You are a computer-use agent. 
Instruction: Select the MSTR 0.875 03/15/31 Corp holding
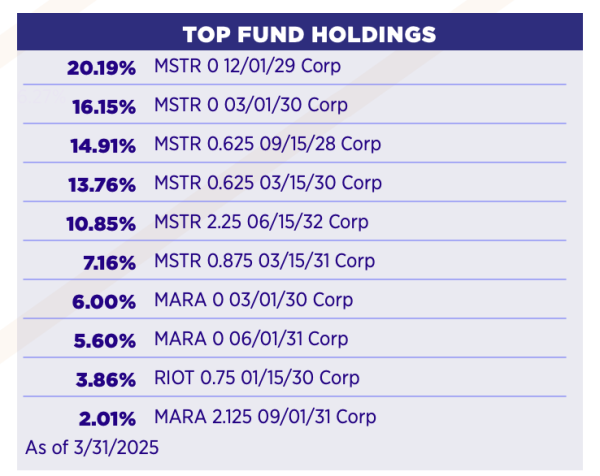265,261
